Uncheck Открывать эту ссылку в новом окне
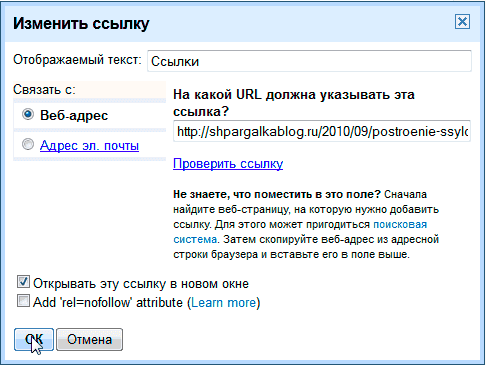Image resolution: width=486 pixels, height=365 pixels. pos(23,282)
